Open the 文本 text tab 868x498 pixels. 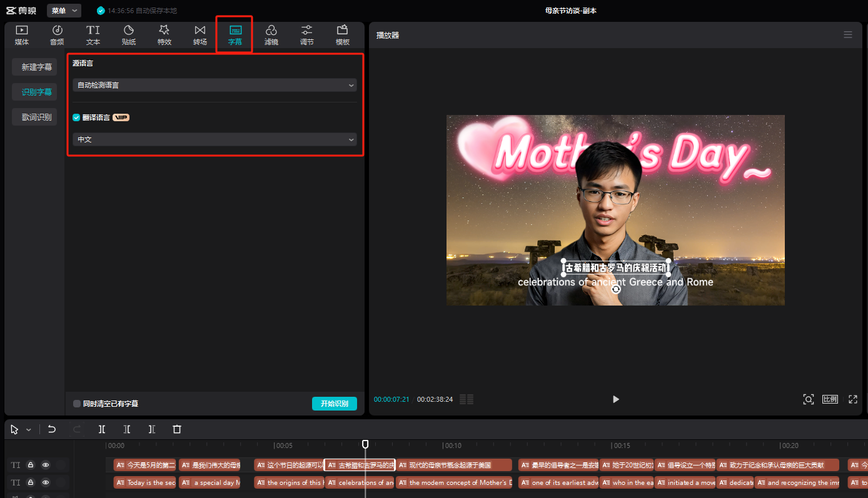click(x=93, y=36)
